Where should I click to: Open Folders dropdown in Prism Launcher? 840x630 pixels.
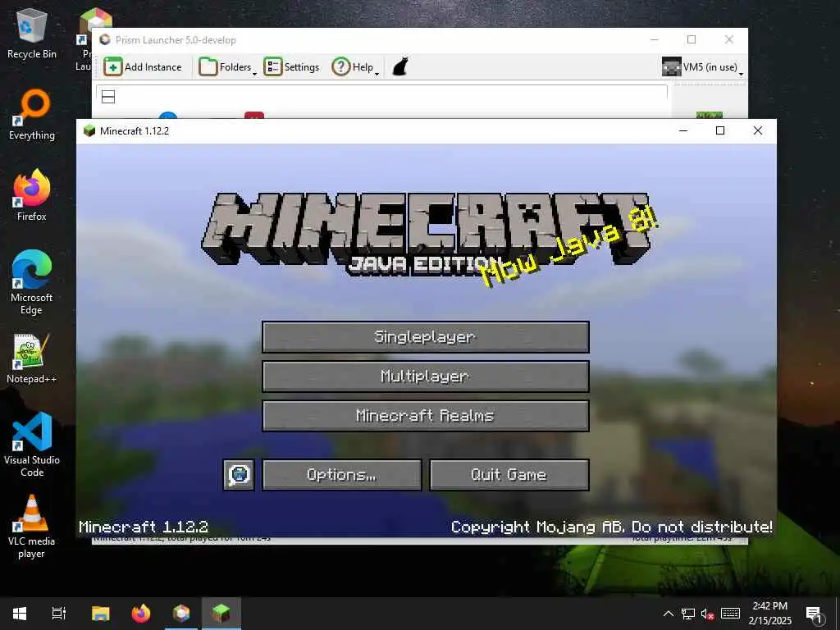tap(228, 67)
